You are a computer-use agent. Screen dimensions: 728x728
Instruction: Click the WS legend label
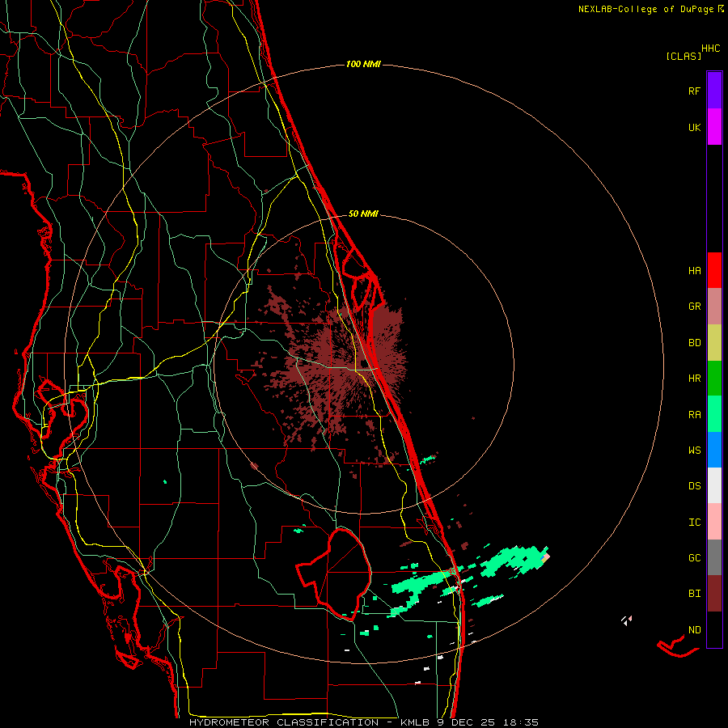pos(694,451)
